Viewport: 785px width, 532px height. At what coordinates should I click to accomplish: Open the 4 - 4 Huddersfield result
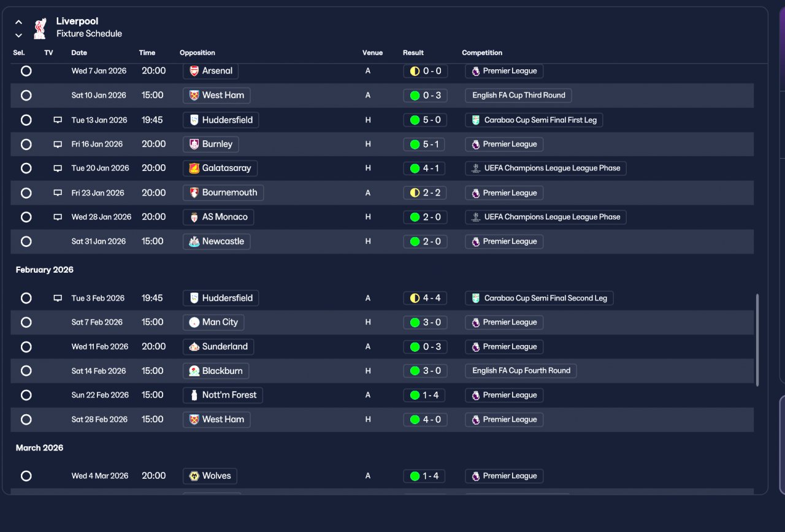click(425, 298)
